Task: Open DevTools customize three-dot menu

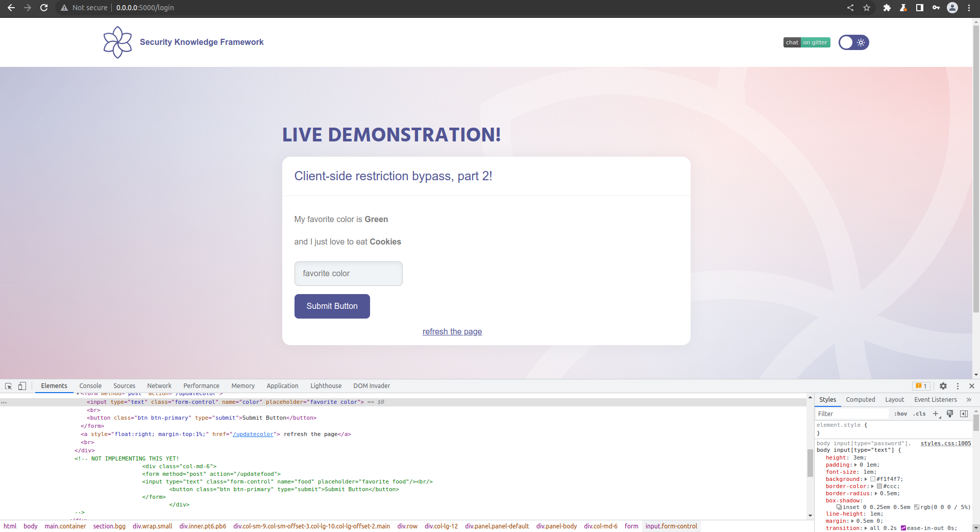Action: coord(958,386)
